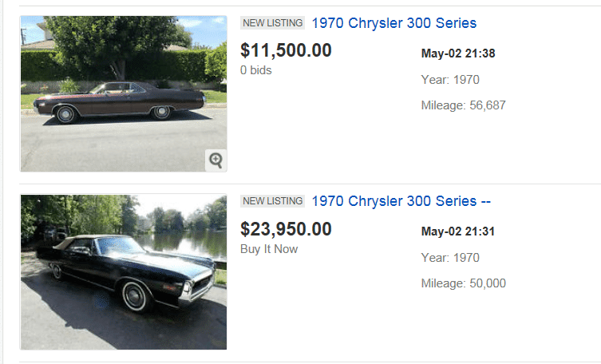Open the black Chrysler convertible thumbnail

coord(124,272)
